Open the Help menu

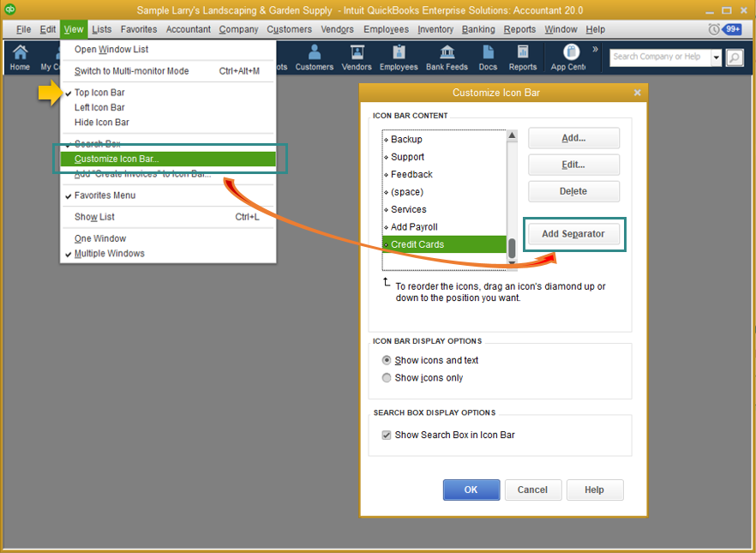(x=596, y=29)
